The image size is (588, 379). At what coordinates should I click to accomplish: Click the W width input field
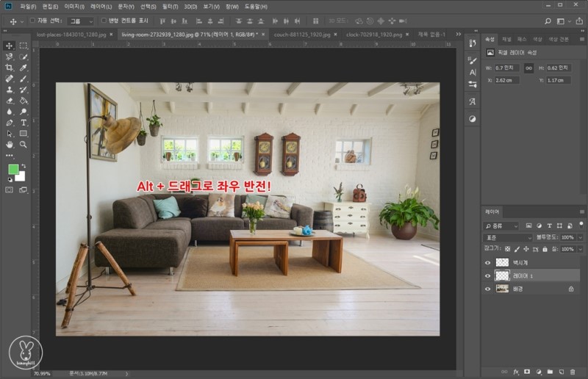point(506,68)
